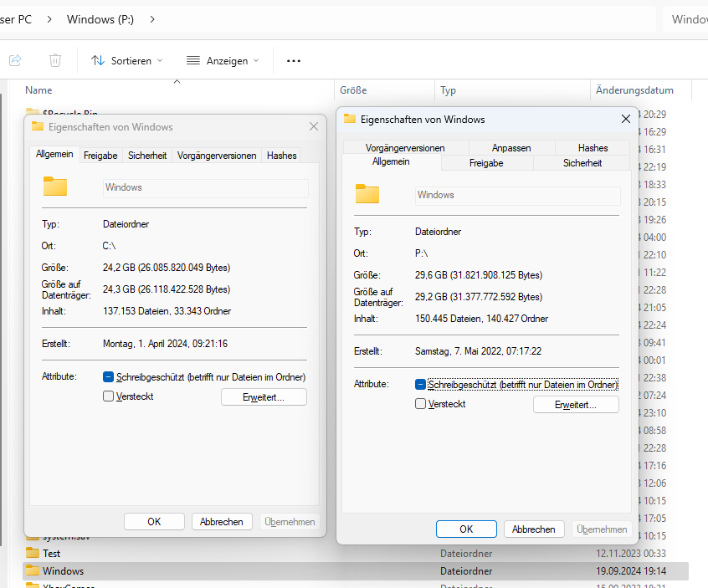Sort by the Änderungsdatum column header
Viewport: 708px width, 588px height.
click(634, 90)
